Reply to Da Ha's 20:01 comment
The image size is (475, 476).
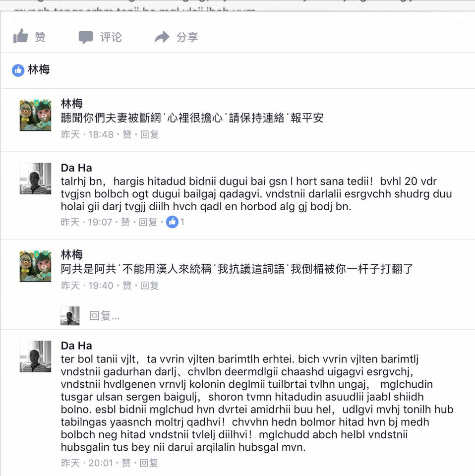pyautogui.click(x=149, y=463)
